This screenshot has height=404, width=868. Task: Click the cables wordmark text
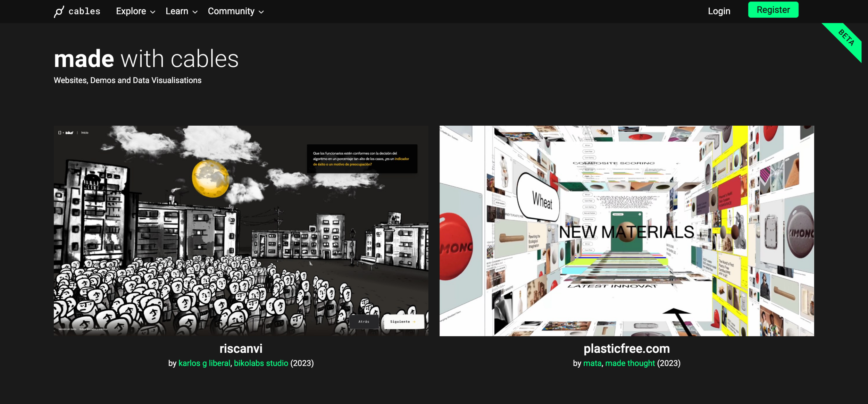(84, 11)
